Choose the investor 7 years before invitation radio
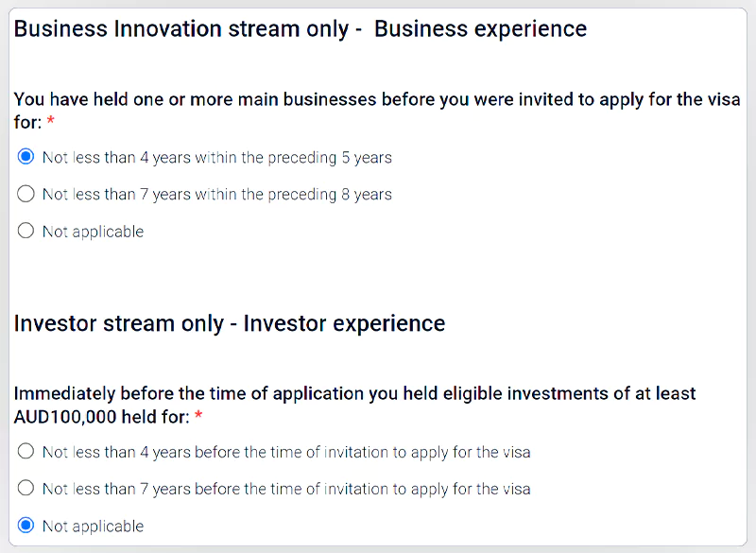The width and height of the screenshot is (756, 553). click(x=26, y=489)
